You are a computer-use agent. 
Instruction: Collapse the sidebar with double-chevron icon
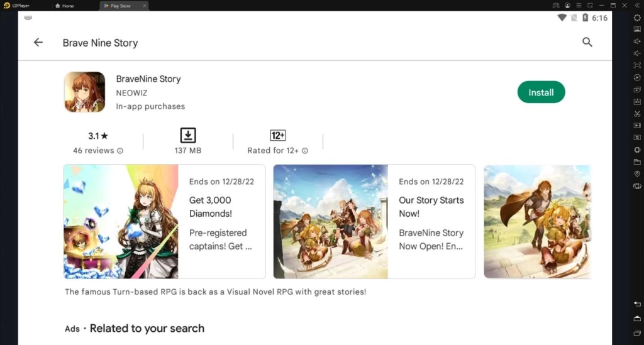[636, 5]
